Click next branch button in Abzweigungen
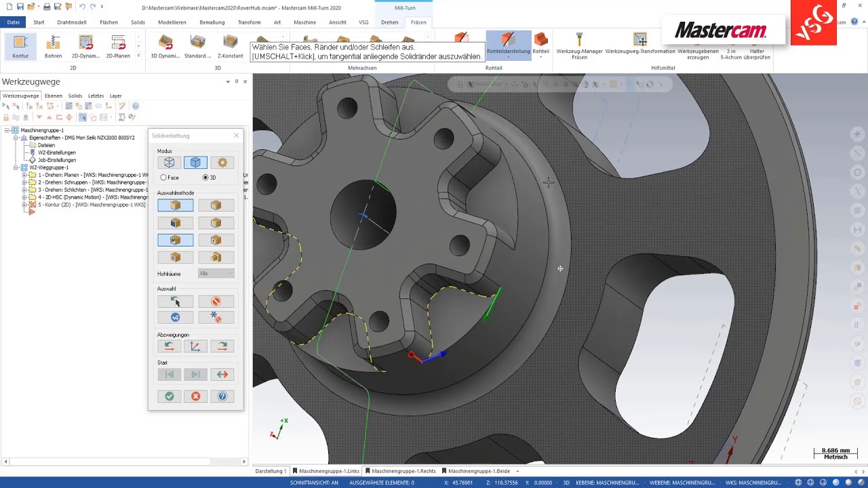 click(222, 346)
